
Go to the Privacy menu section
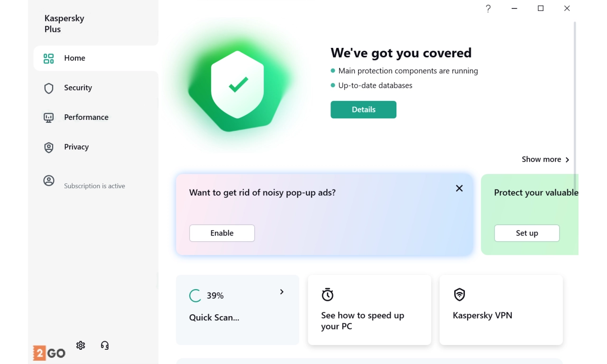click(x=76, y=147)
